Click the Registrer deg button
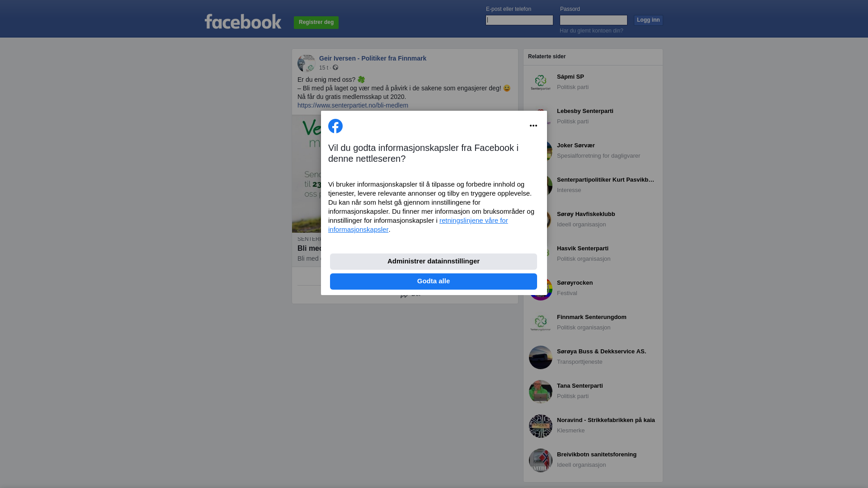The image size is (868, 488). (316, 23)
